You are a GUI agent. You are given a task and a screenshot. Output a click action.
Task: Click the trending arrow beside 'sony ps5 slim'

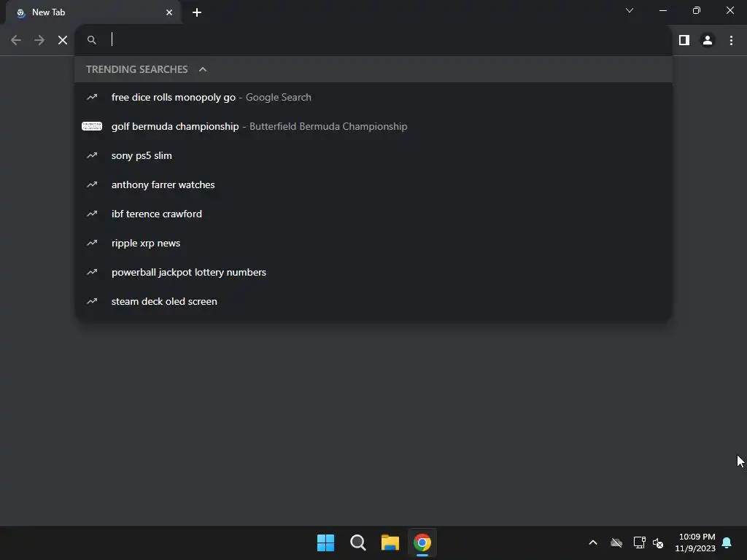coord(92,156)
